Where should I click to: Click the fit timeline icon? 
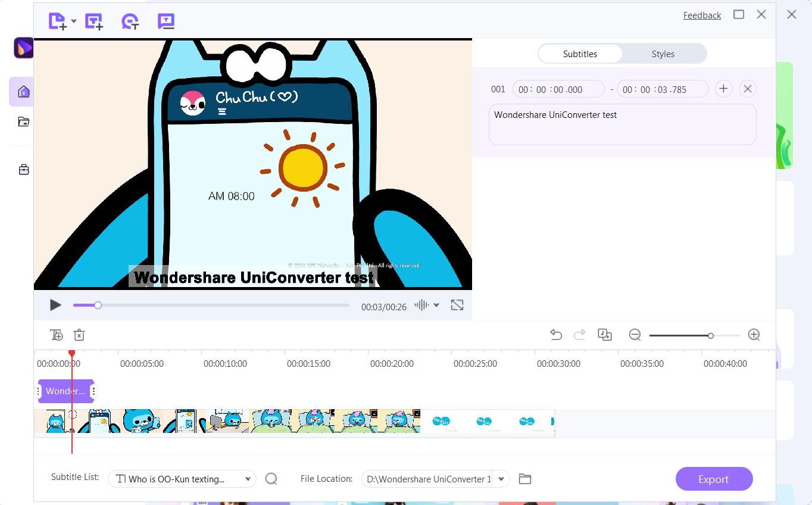tap(605, 335)
